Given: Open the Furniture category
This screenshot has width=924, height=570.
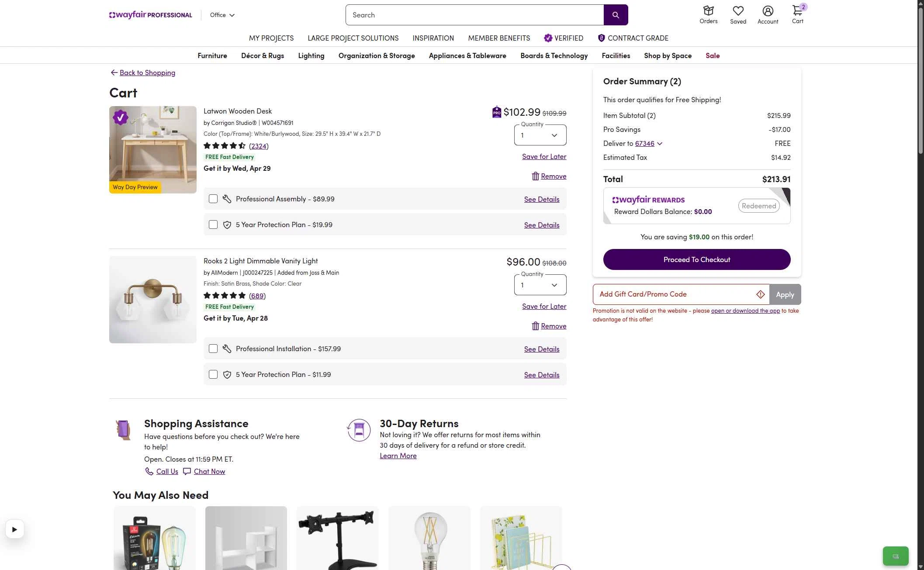Looking at the screenshot, I should tap(212, 55).
